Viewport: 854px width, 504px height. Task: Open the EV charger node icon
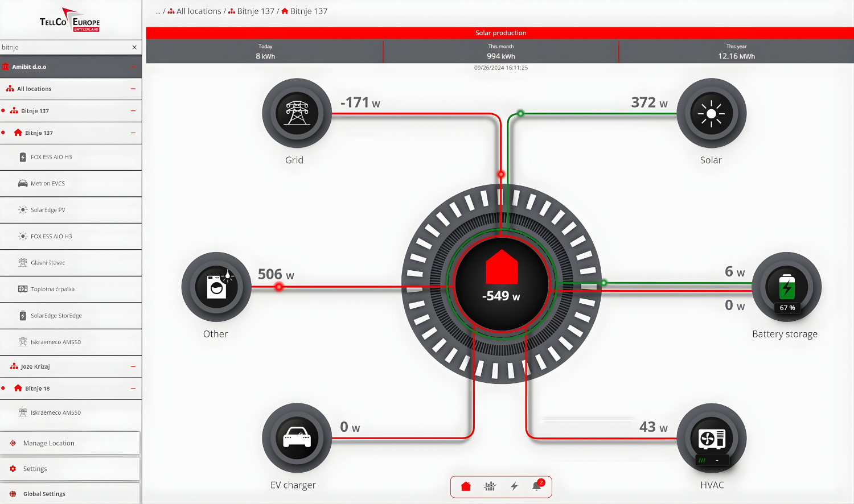pyautogui.click(x=297, y=438)
